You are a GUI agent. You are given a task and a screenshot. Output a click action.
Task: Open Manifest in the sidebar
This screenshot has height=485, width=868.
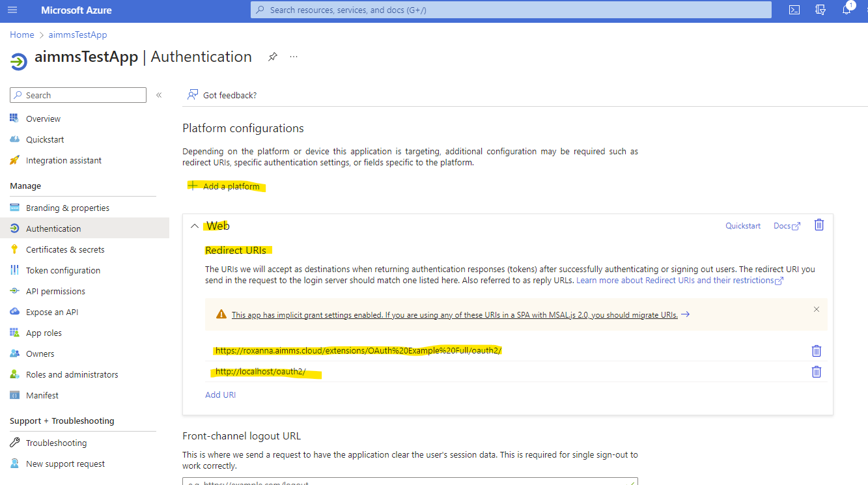click(42, 395)
